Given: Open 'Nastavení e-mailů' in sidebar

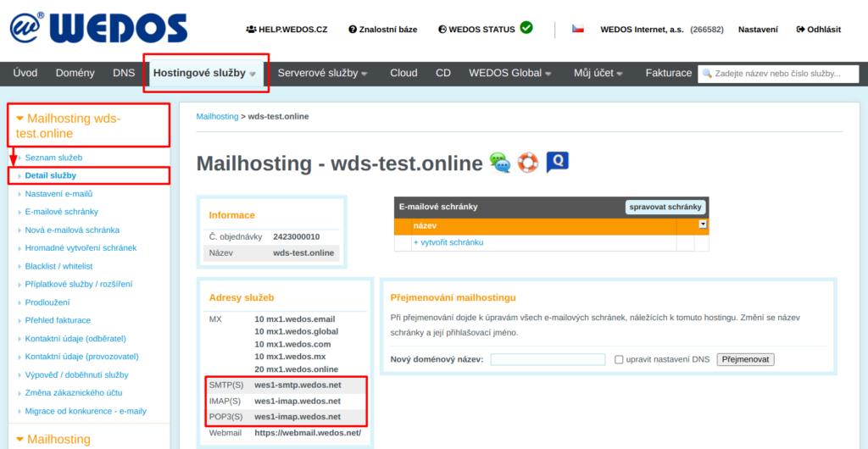Looking at the screenshot, I should [58, 193].
